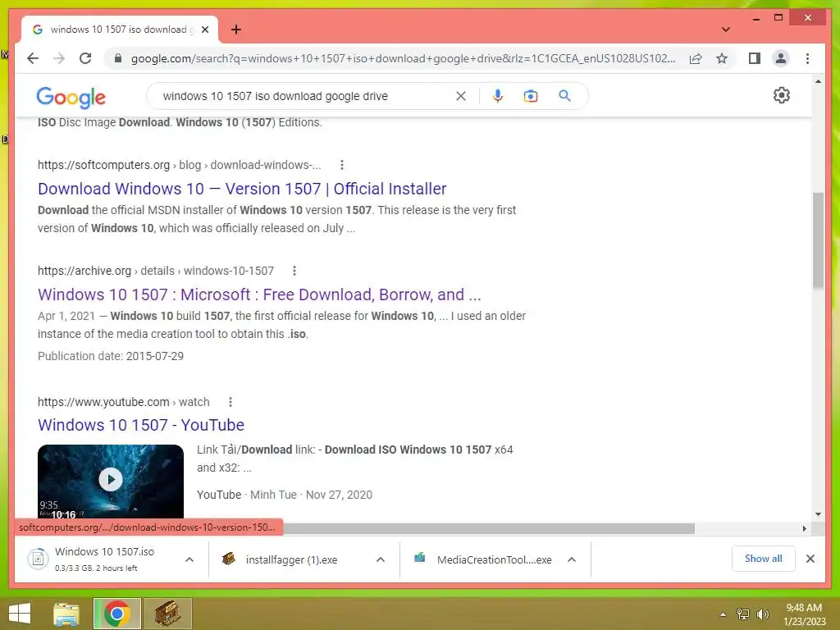Open the wooden crate app in taskbar

[x=167, y=614]
